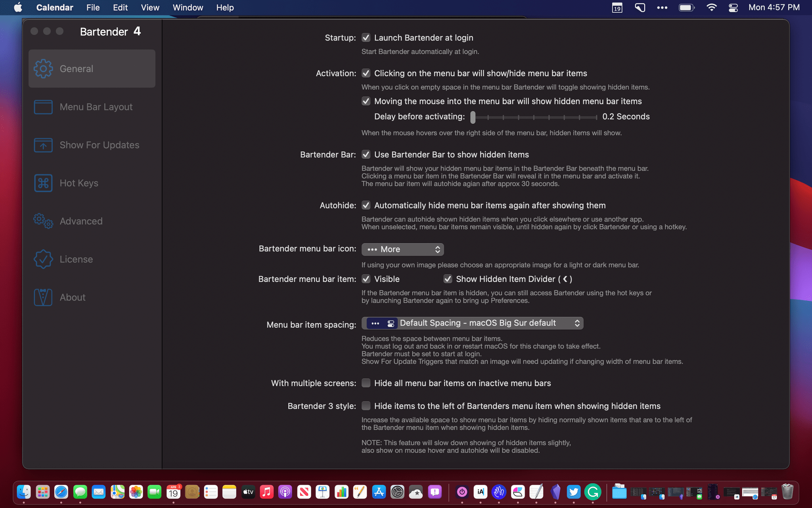The height and width of the screenshot is (508, 812).
Task: Enable Show Hidden Item Divider option
Action: (x=448, y=279)
